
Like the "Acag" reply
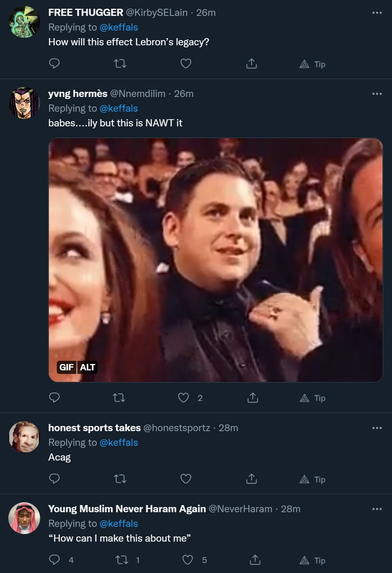click(186, 479)
